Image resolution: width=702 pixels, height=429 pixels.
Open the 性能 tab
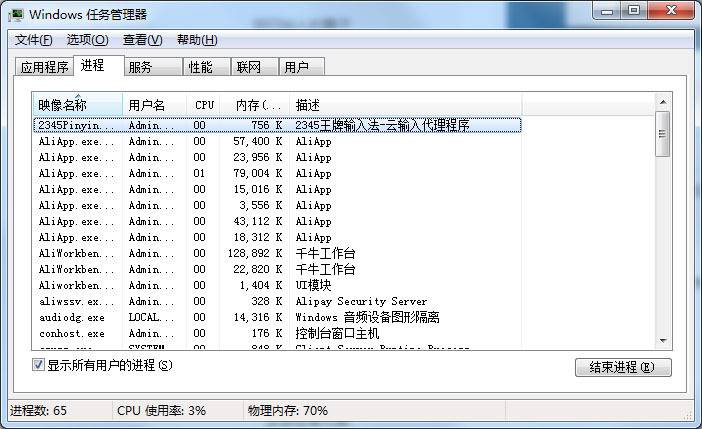(206, 67)
